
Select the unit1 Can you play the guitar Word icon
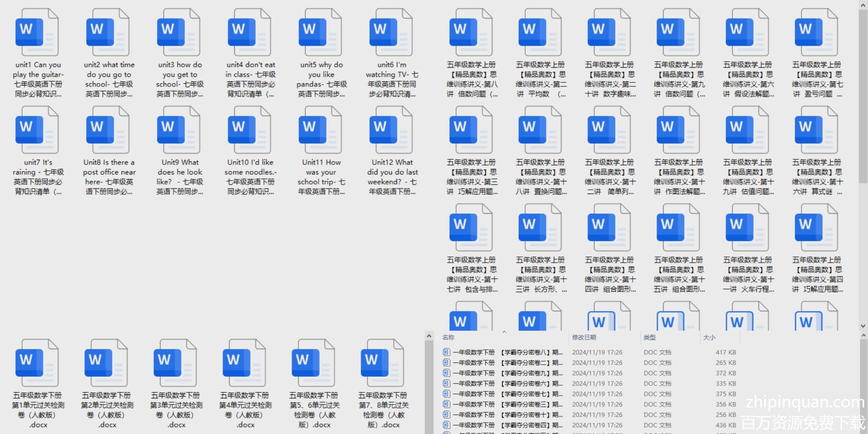[37, 33]
